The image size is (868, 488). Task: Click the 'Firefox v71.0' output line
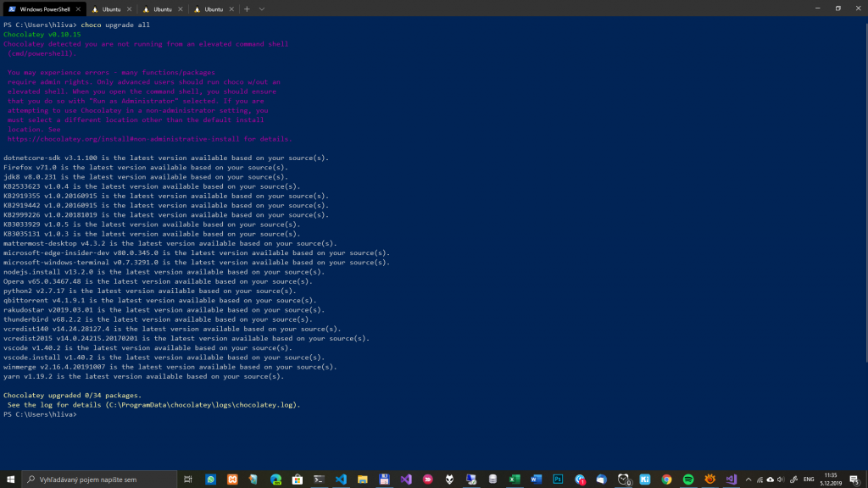[146, 167]
